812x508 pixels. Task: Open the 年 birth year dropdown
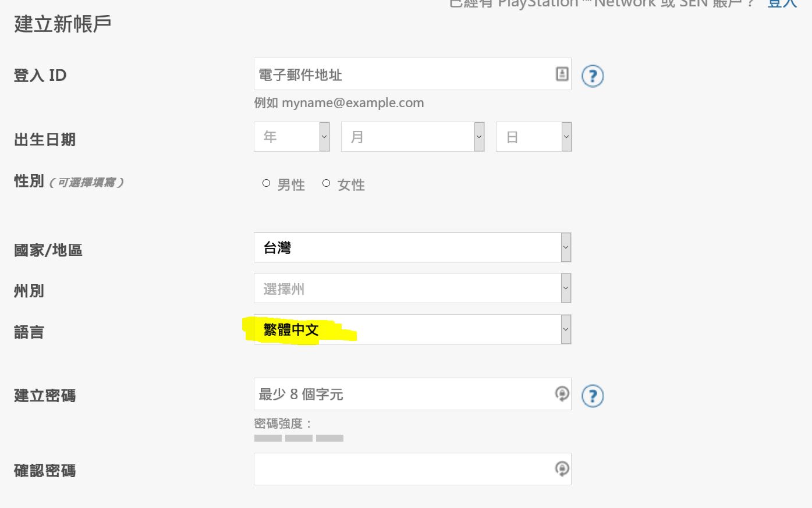pos(292,137)
